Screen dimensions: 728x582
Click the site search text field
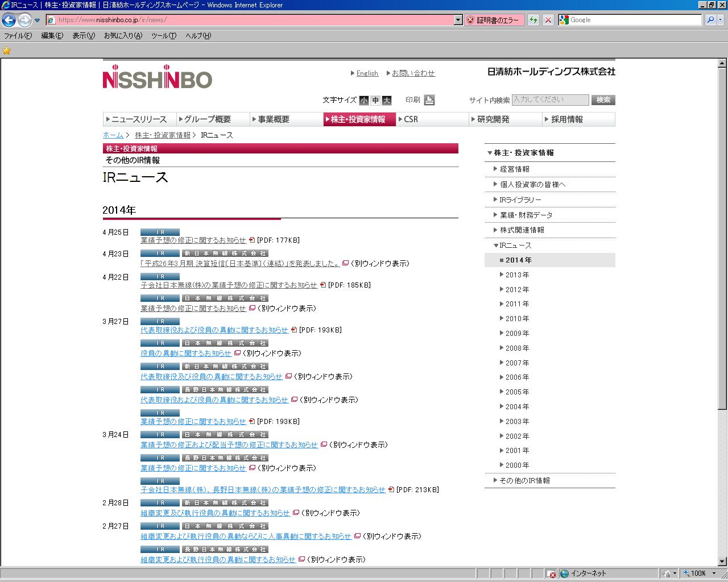(x=550, y=100)
